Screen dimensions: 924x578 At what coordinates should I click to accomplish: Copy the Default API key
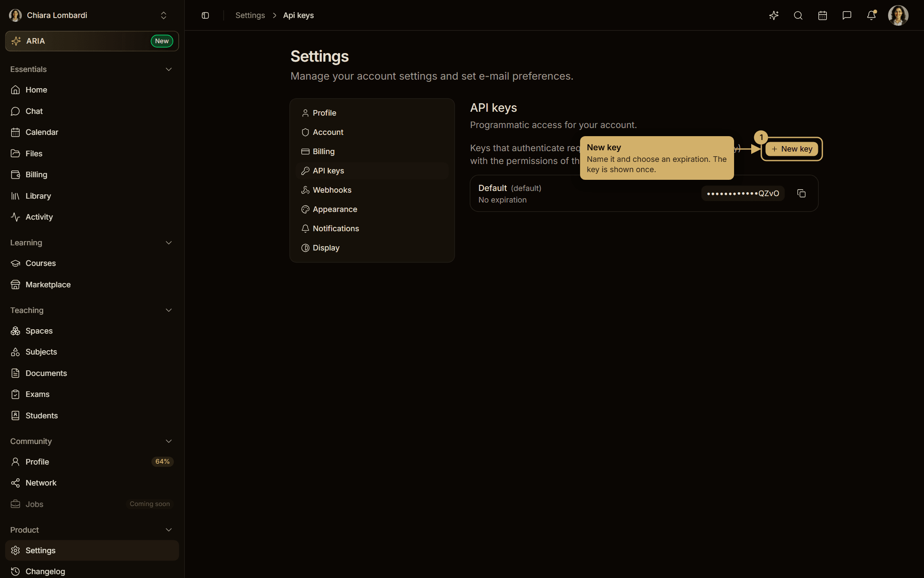point(802,194)
